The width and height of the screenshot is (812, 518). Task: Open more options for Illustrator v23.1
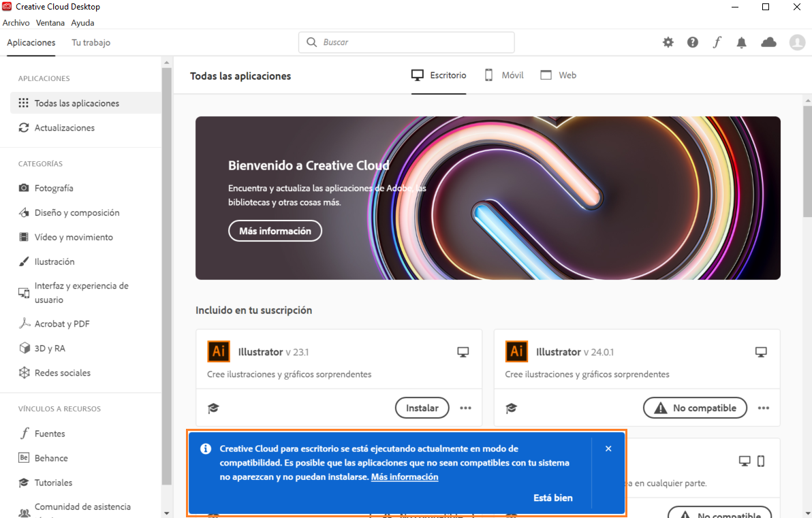pyautogui.click(x=465, y=408)
